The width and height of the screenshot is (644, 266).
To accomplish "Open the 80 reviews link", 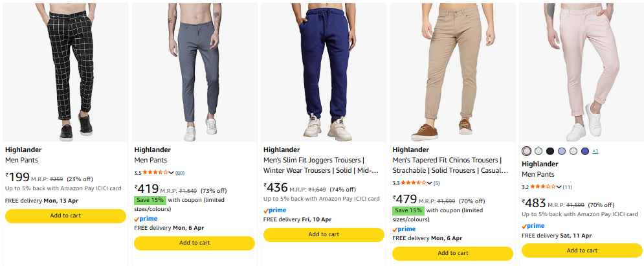I will [x=180, y=173].
